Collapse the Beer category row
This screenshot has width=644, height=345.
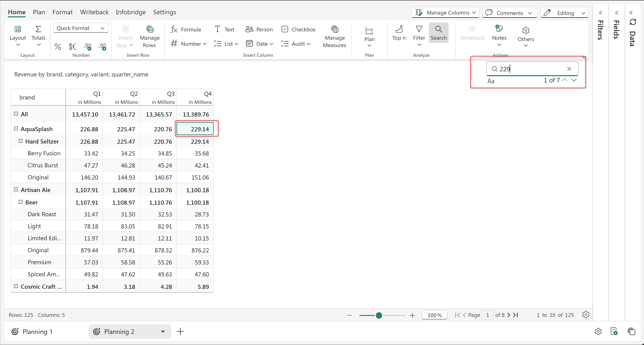pyautogui.click(x=21, y=202)
